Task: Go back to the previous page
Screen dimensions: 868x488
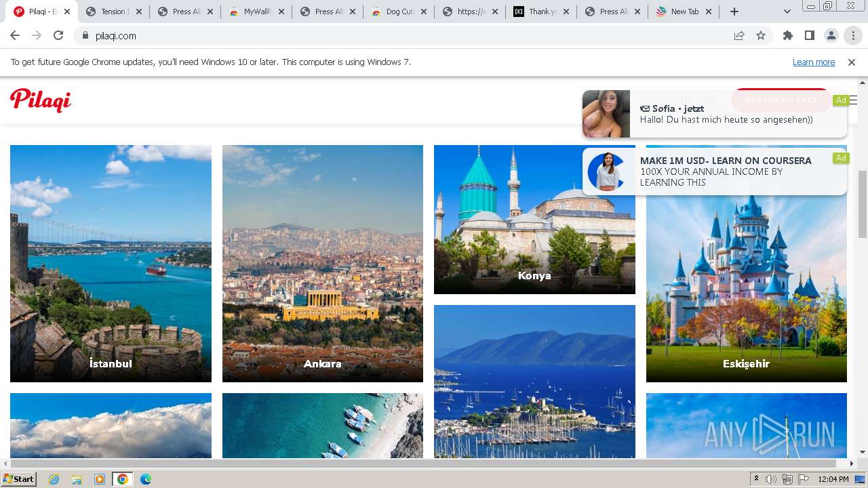Action: click(15, 36)
